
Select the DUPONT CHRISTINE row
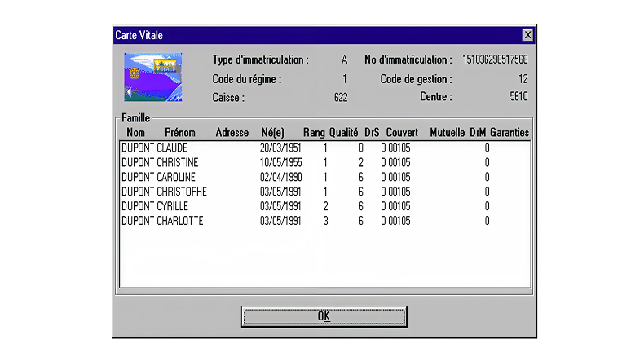159,163
